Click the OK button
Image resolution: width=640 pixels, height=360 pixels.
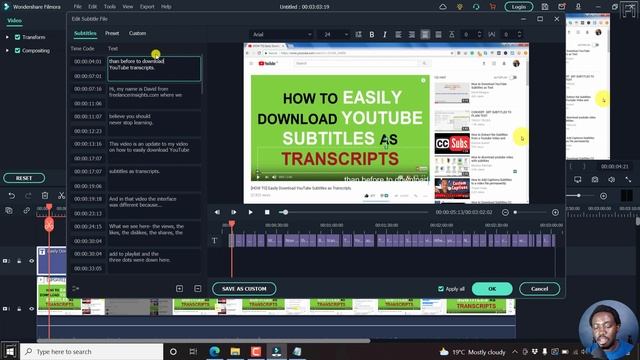click(x=492, y=289)
